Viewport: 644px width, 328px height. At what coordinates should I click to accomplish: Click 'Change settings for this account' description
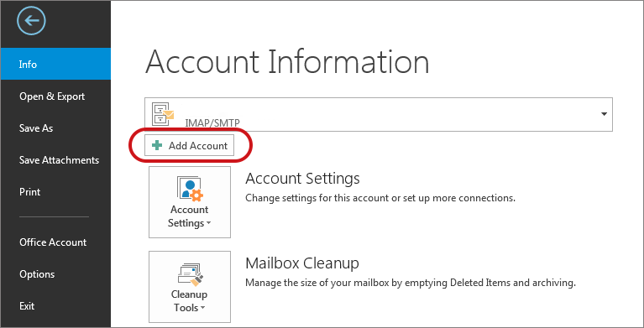[x=380, y=198]
